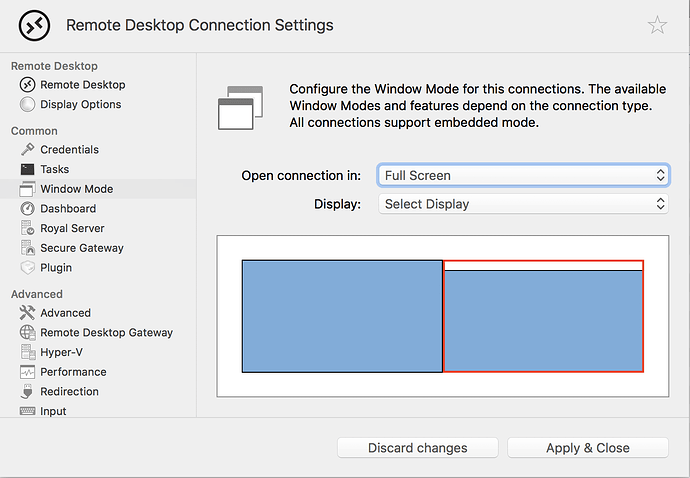Go to the Window Mode settings page

pyautogui.click(x=76, y=189)
